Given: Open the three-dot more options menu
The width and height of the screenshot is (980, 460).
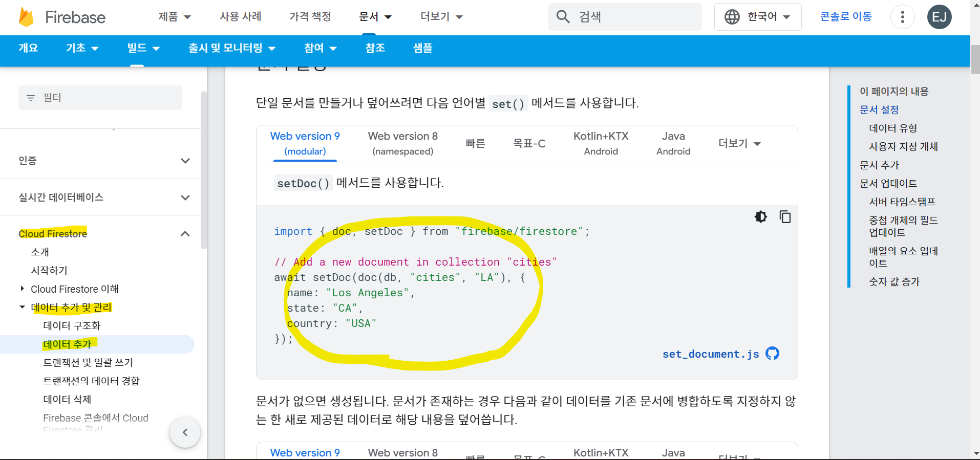Looking at the screenshot, I should pyautogui.click(x=903, y=17).
